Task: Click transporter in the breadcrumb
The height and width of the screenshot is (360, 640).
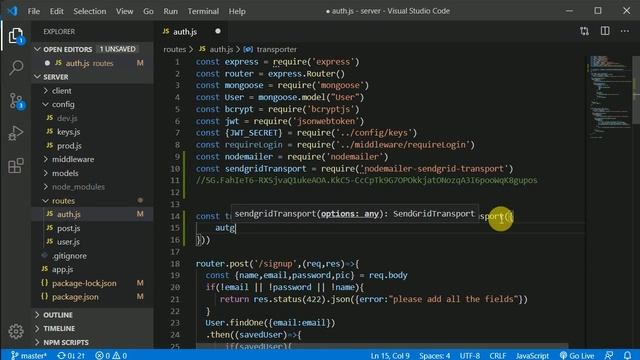Action: (276, 49)
